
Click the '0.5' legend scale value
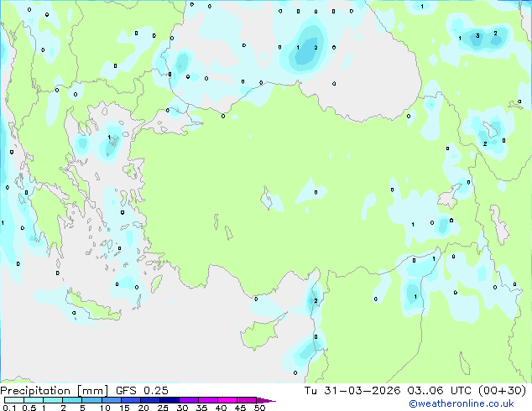pos(29,408)
